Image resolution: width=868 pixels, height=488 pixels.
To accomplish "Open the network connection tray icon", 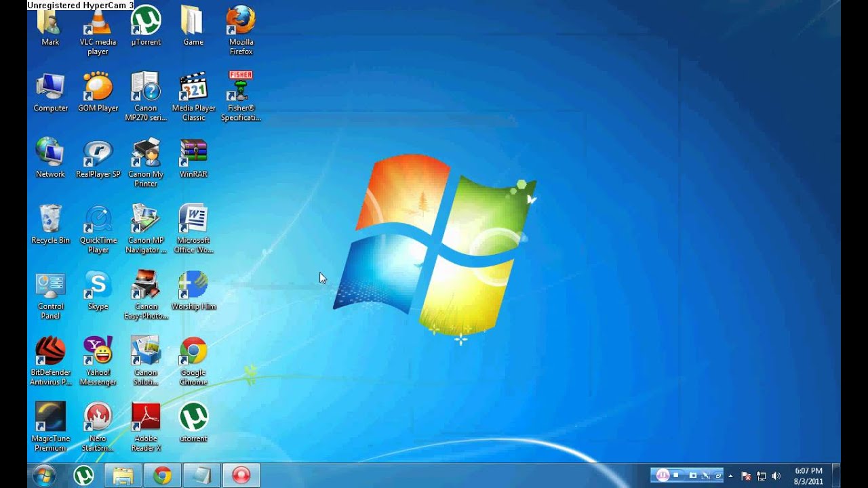I will pyautogui.click(x=762, y=476).
